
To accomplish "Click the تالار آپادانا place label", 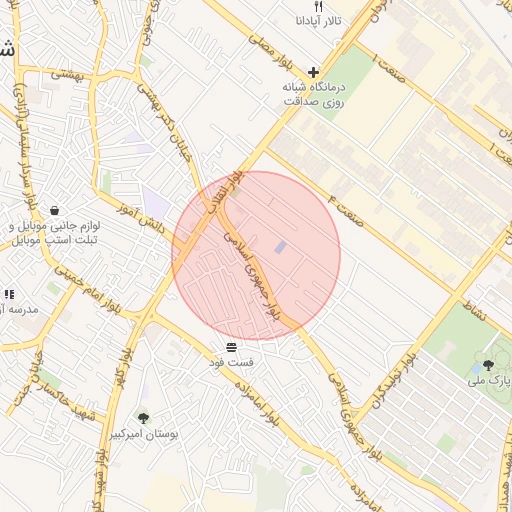I will (x=319, y=21).
